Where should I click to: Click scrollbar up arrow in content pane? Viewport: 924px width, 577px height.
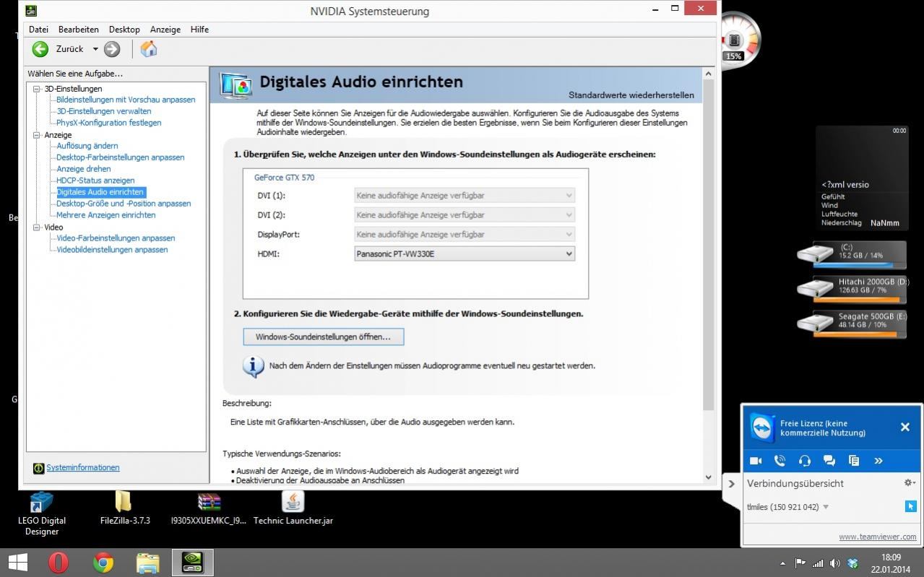(x=708, y=74)
